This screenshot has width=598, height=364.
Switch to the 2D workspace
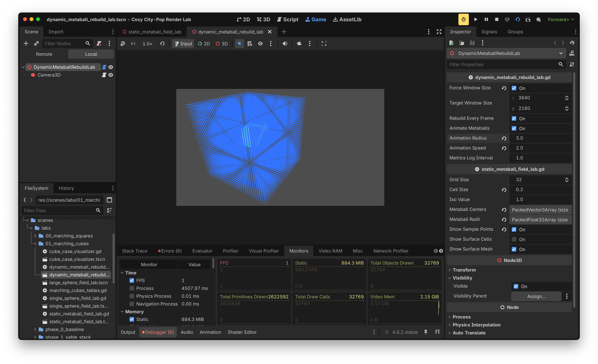243,19
